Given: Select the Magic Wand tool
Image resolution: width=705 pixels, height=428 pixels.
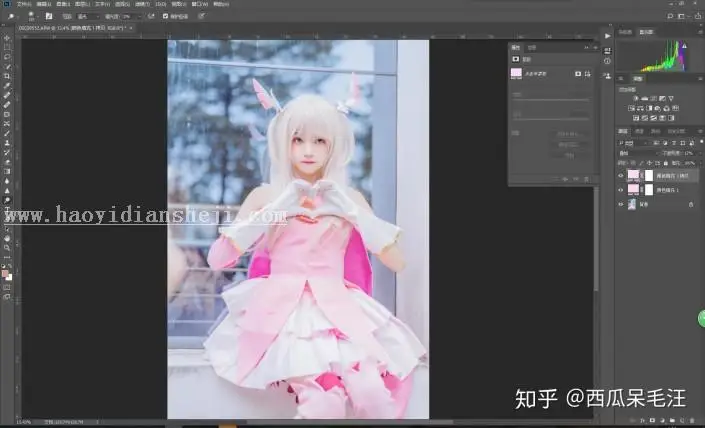Looking at the screenshot, I should coord(7,67).
